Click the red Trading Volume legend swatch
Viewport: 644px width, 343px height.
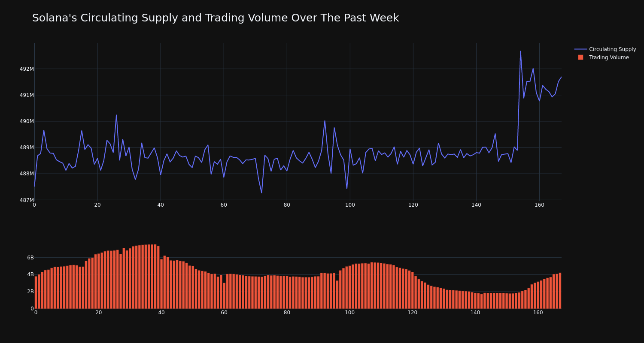point(580,57)
